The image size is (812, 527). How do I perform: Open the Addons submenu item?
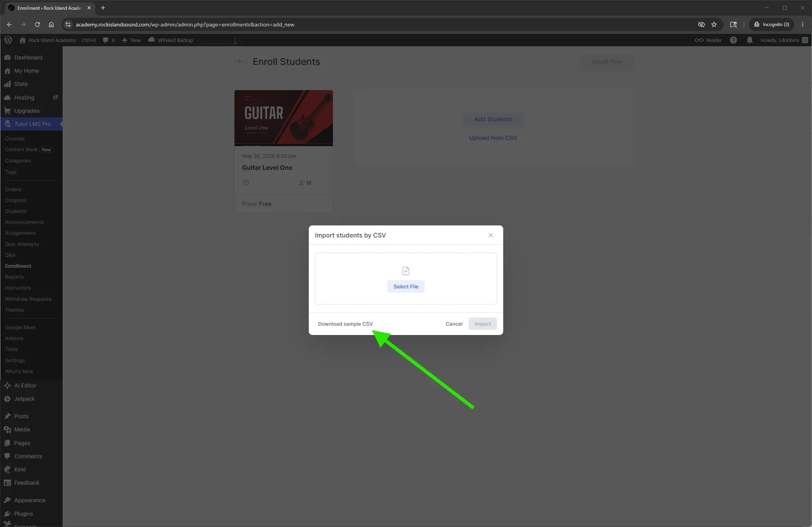14,338
